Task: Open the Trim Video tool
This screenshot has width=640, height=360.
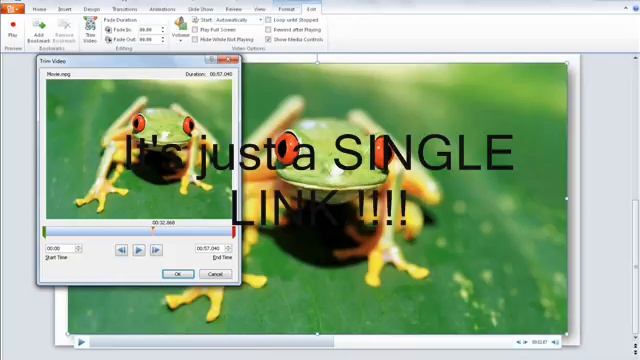Action: click(x=90, y=29)
